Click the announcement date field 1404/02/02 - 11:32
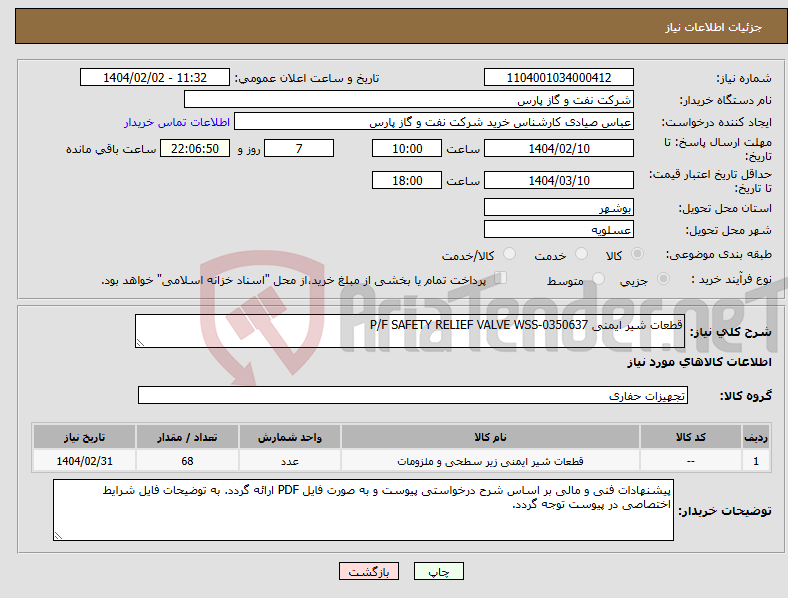Screen dimensions: 788x598 [x=155, y=77]
